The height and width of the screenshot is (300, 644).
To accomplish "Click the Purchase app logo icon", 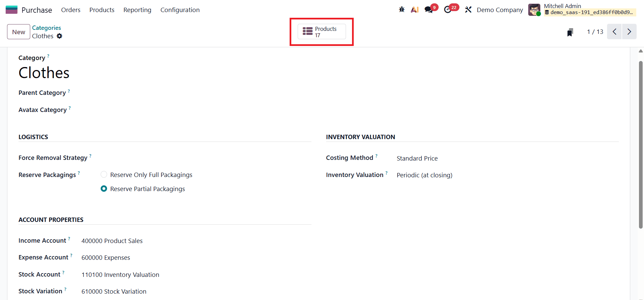I will [x=11, y=10].
